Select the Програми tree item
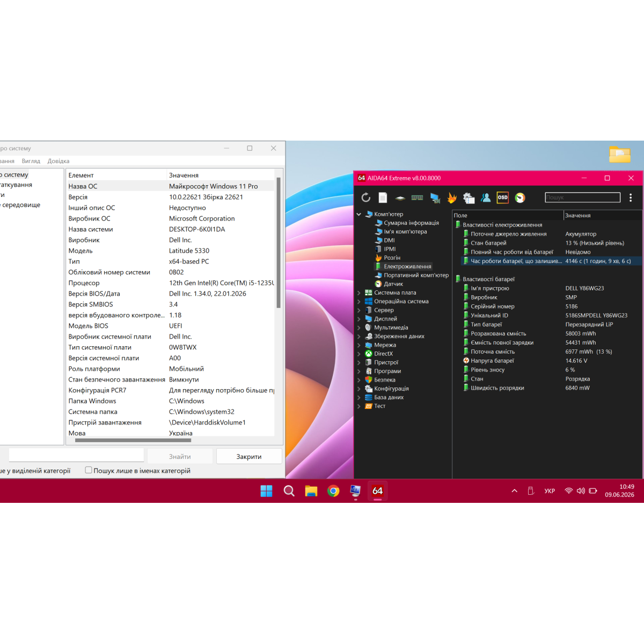Image resolution: width=644 pixels, height=644 pixels. (387, 371)
